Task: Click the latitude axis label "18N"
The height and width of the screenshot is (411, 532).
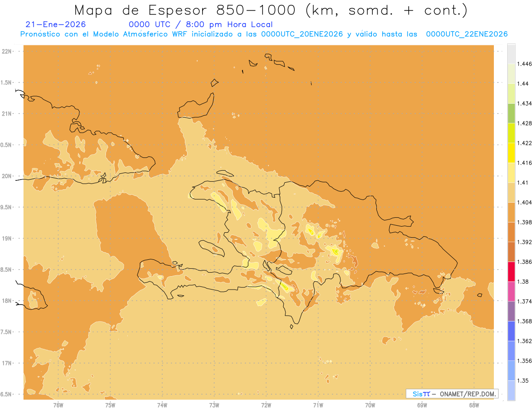Action: coord(7,301)
